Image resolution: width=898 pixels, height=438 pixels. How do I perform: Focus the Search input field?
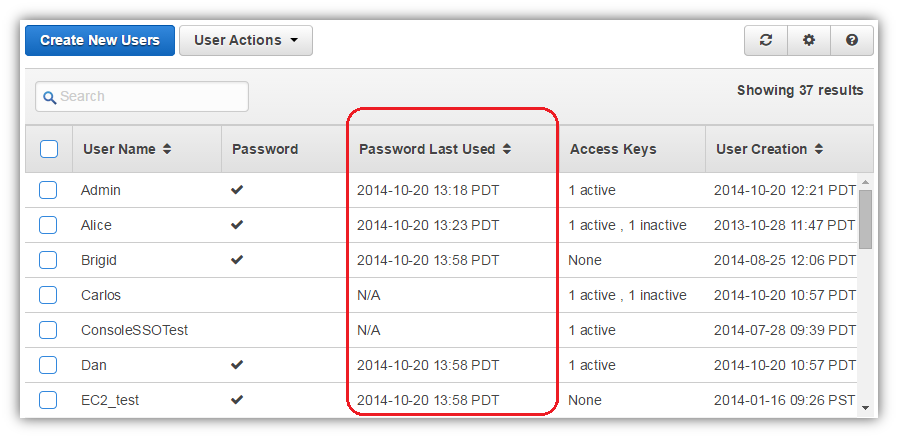(142, 97)
